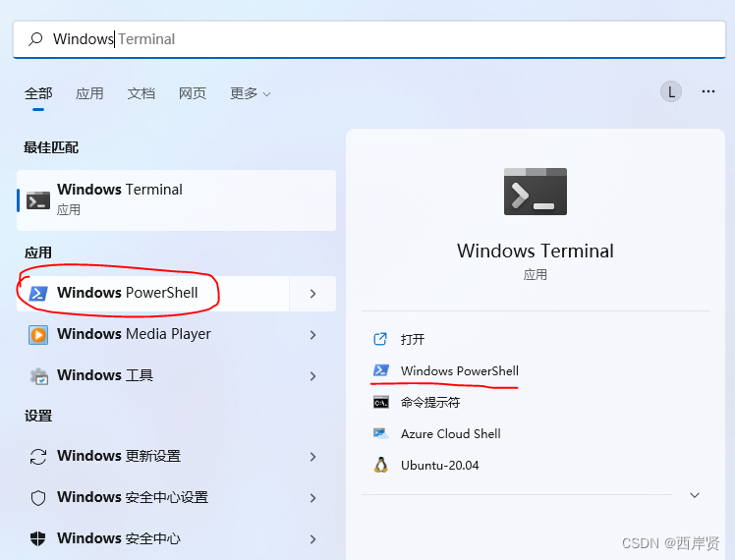Click the shield outline icon for 安全中心设置
The image size is (735, 560).
[38, 498]
